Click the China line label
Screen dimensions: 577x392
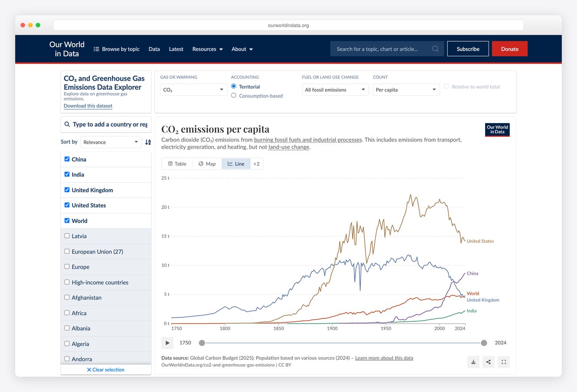472,273
